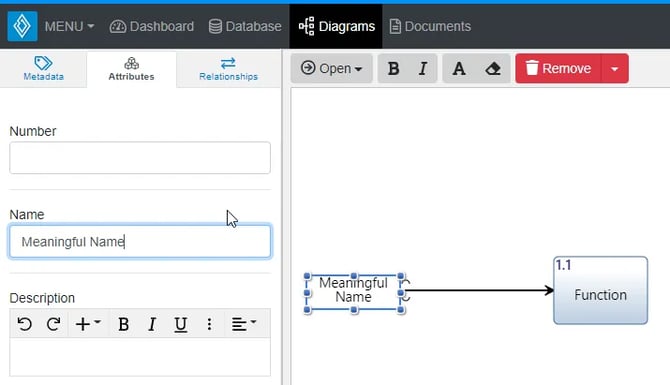This screenshot has height=385, width=670.
Task: Click the eraser clear formatting icon
Action: coord(493,68)
